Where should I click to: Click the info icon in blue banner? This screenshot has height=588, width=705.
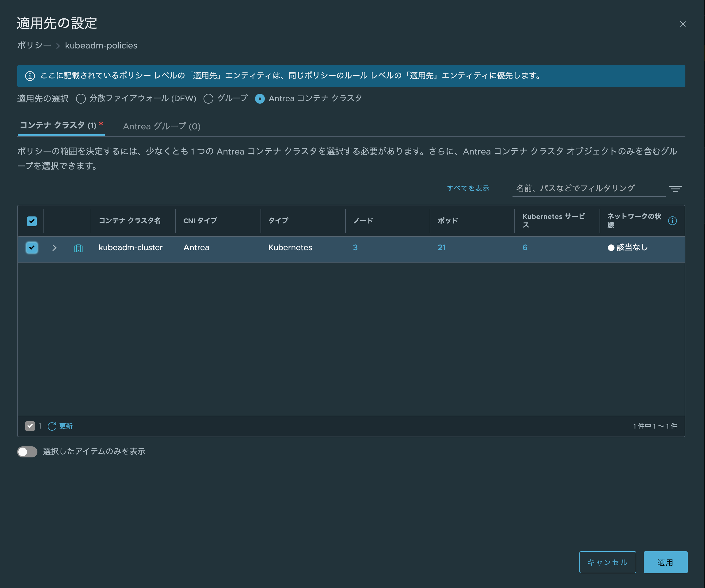click(30, 76)
